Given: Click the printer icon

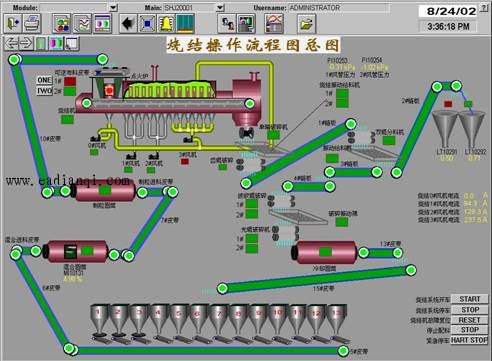Looking at the screenshot, I should click(x=32, y=24).
